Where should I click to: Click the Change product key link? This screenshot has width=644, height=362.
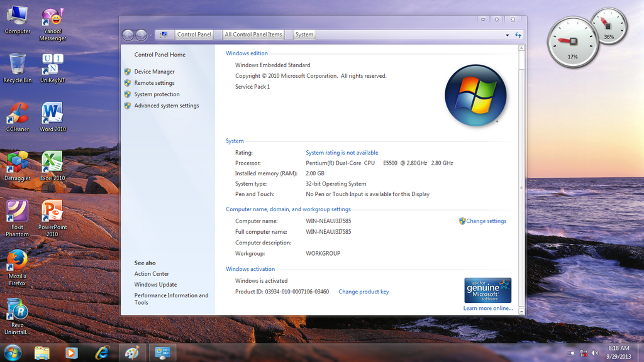(x=364, y=292)
